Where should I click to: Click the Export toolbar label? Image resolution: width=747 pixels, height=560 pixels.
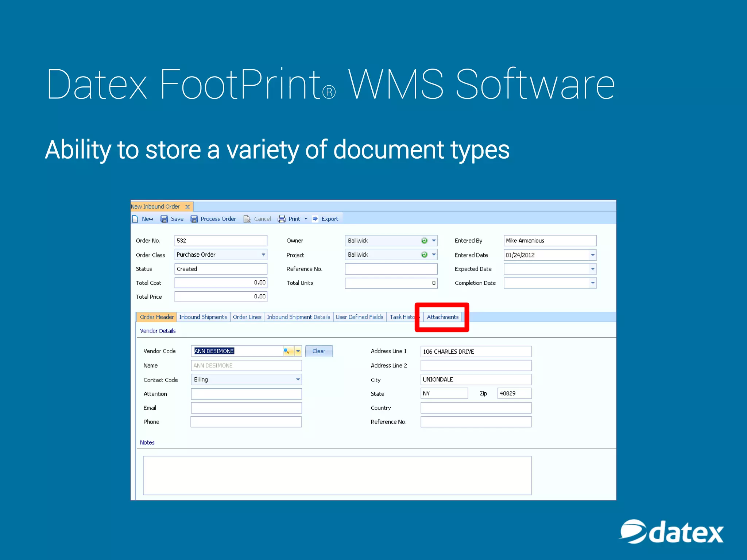(x=330, y=219)
